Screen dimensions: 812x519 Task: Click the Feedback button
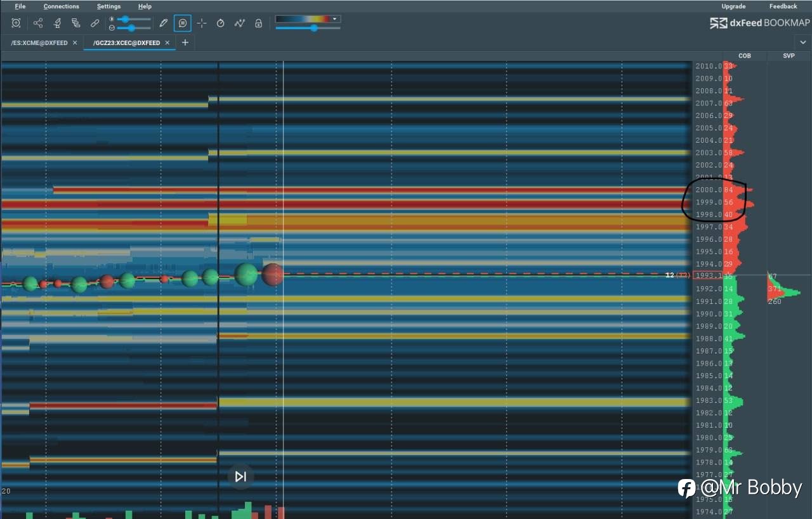point(783,6)
